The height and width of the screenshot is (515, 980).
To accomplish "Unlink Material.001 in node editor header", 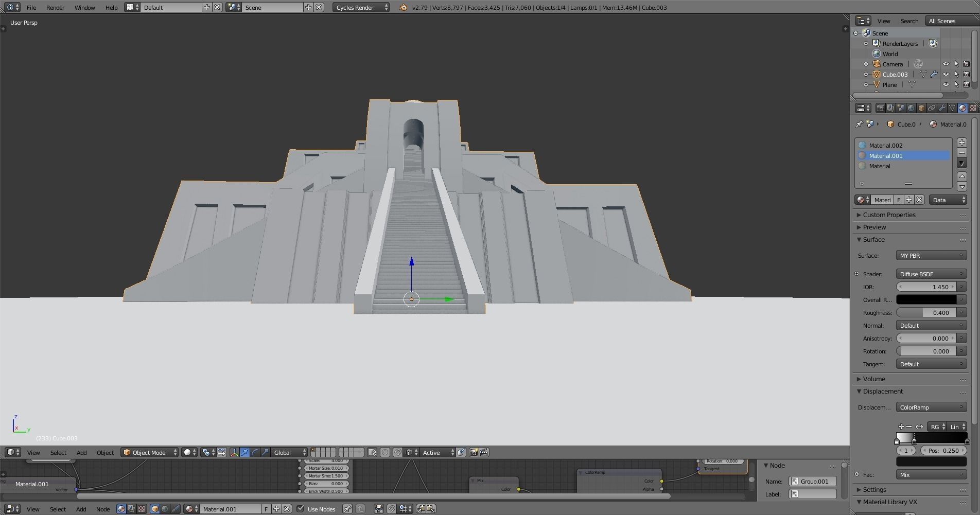I will [x=287, y=509].
